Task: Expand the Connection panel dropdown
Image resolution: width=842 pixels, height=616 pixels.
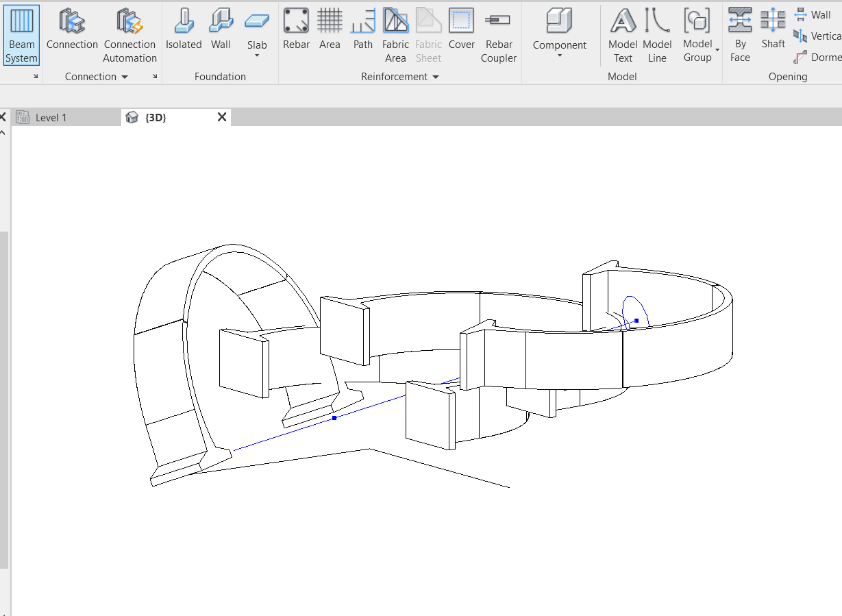Action: pos(125,77)
